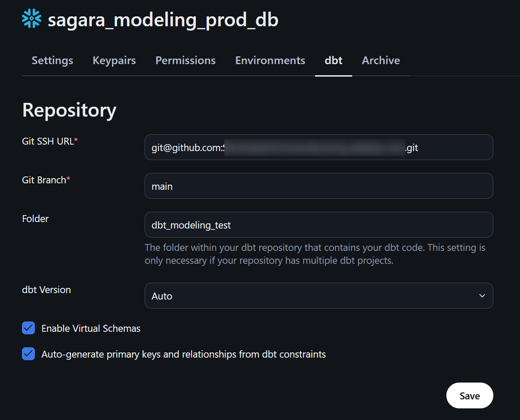
Task: Focus the Git SSH URL field
Action: pyautogui.click(x=319, y=148)
